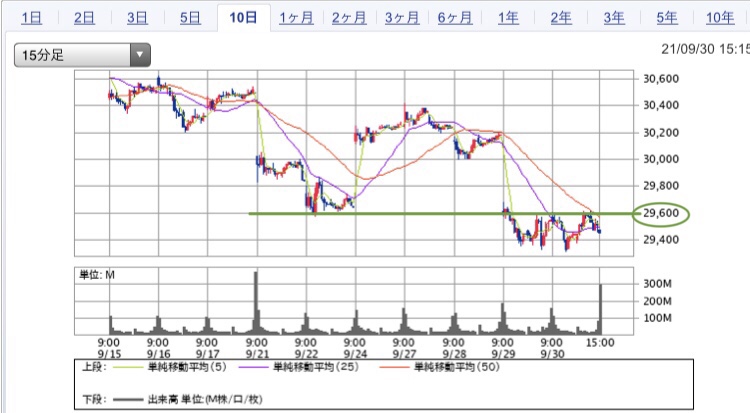Show the 1年 chart range
Viewport: 750px width, 413px height.
click(508, 18)
